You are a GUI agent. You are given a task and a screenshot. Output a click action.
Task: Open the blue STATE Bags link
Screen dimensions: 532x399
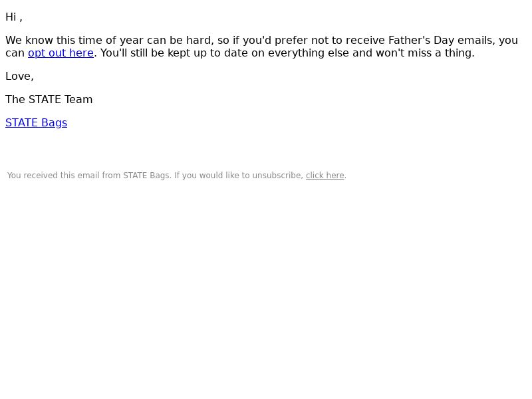click(37, 123)
